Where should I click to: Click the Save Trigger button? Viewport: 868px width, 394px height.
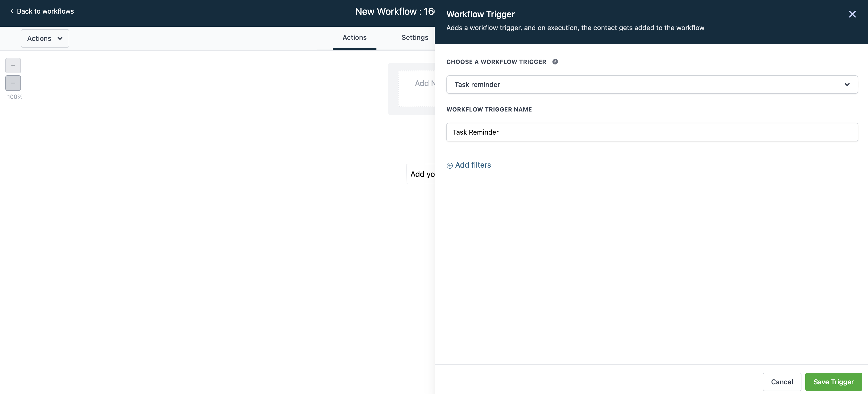(833, 382)
